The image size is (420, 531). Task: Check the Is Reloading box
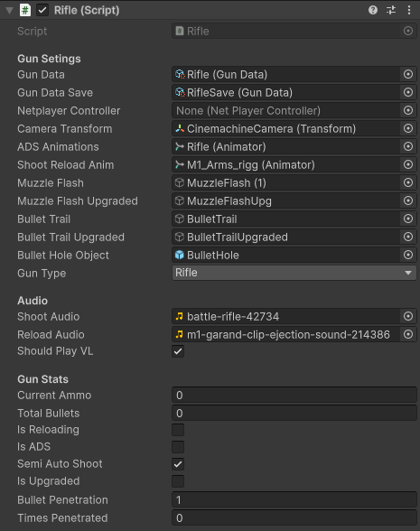(178, 430)
